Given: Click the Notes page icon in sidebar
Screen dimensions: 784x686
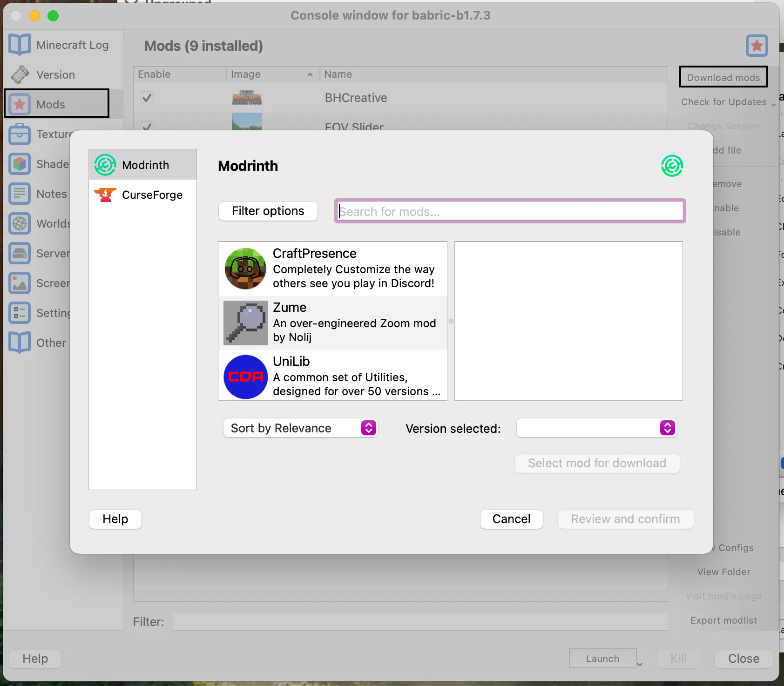Looking at the screenshot, I should click(20, 194).
